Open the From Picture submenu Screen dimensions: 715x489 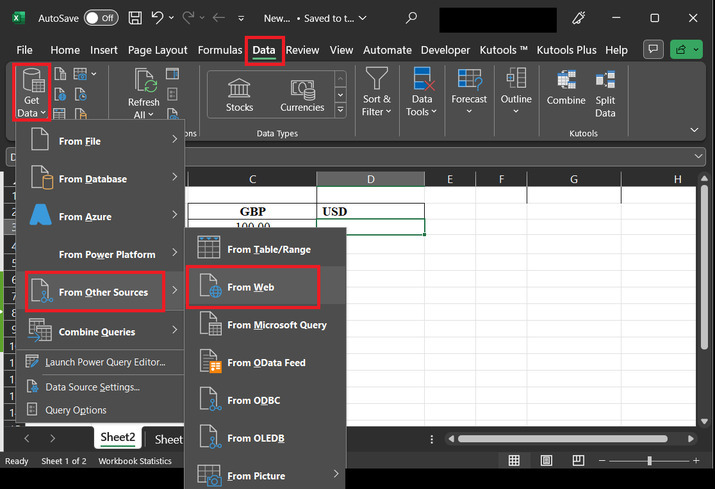pos(265,475)
